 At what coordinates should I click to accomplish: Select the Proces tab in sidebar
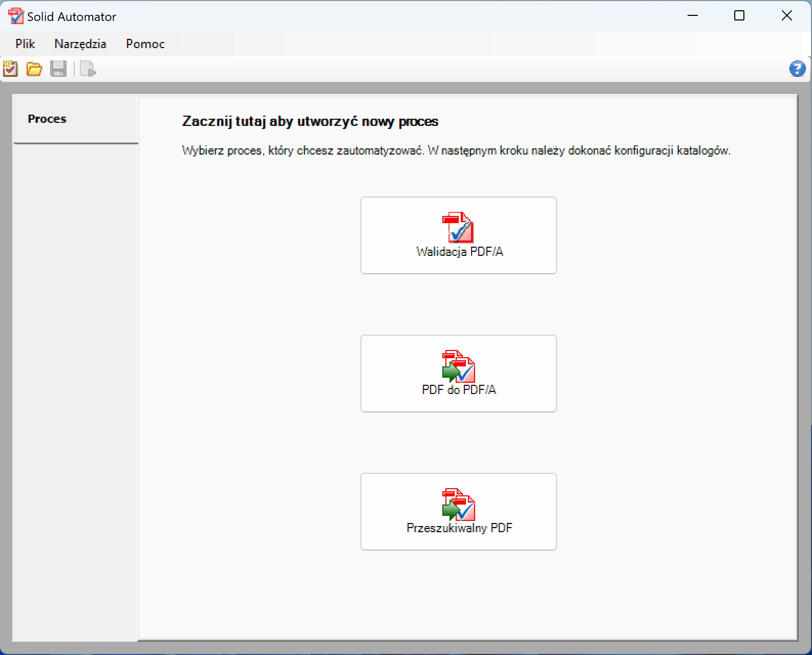[76, 119]
